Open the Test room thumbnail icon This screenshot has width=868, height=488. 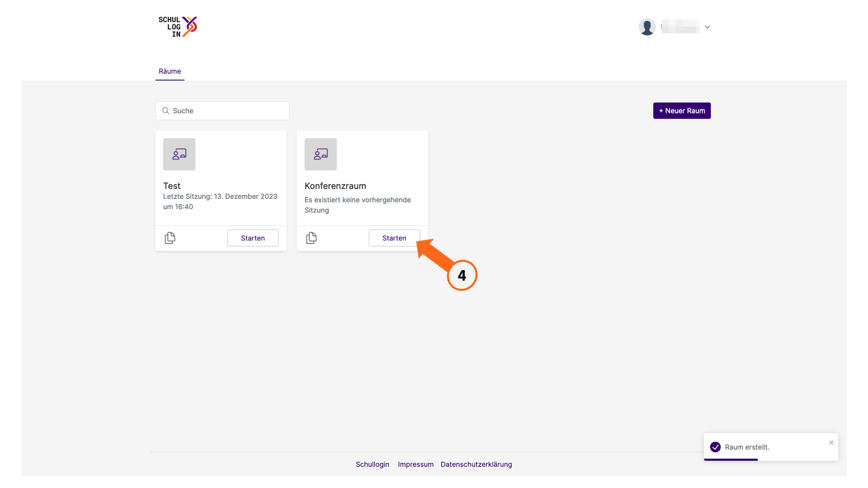pyautogui.click(x=179, y=154)
